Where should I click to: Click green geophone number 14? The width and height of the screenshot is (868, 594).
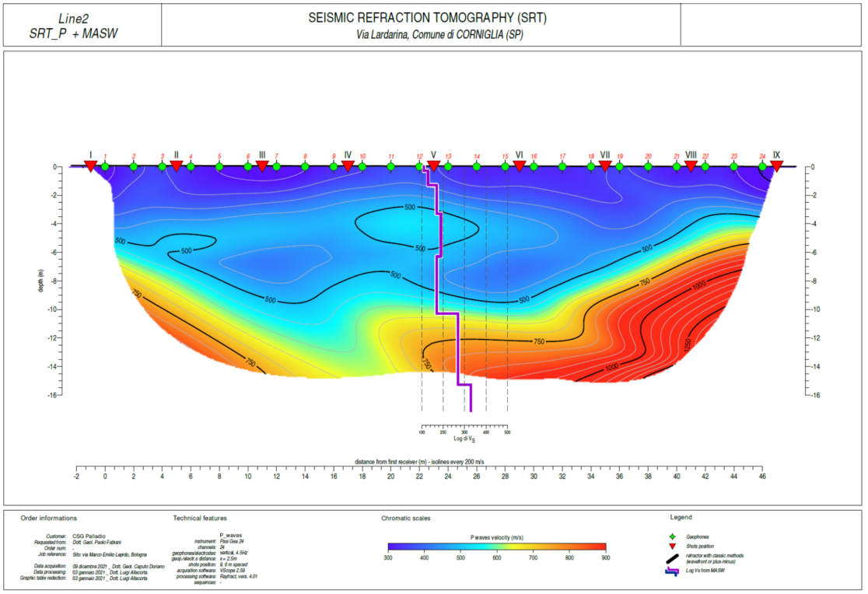(477, 166)
